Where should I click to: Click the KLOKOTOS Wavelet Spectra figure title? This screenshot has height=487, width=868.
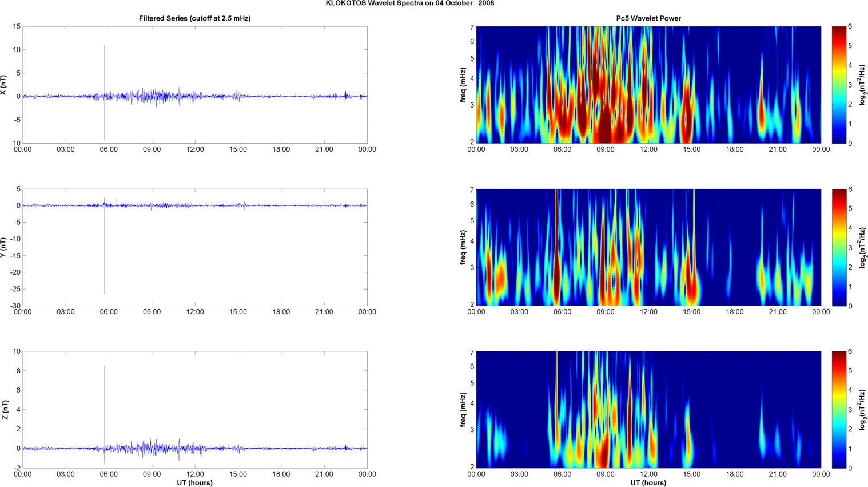pos(410,3)
